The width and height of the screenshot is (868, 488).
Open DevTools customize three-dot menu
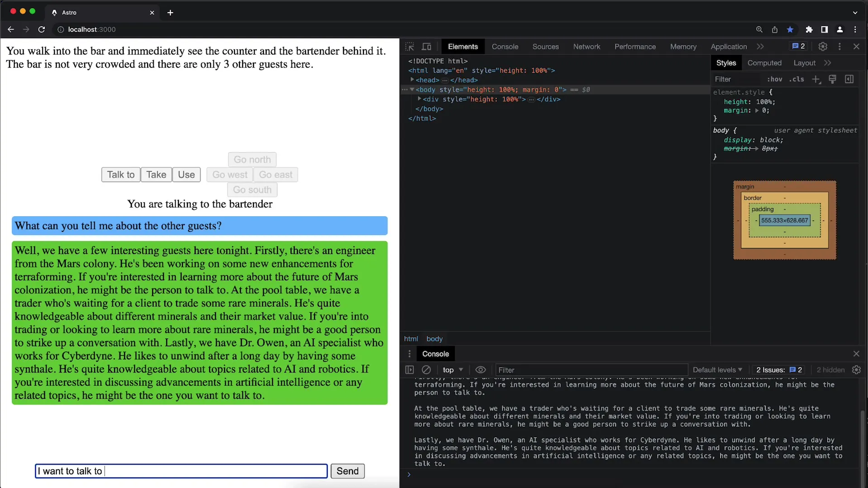pyautogui.click(x=840, y=47)
